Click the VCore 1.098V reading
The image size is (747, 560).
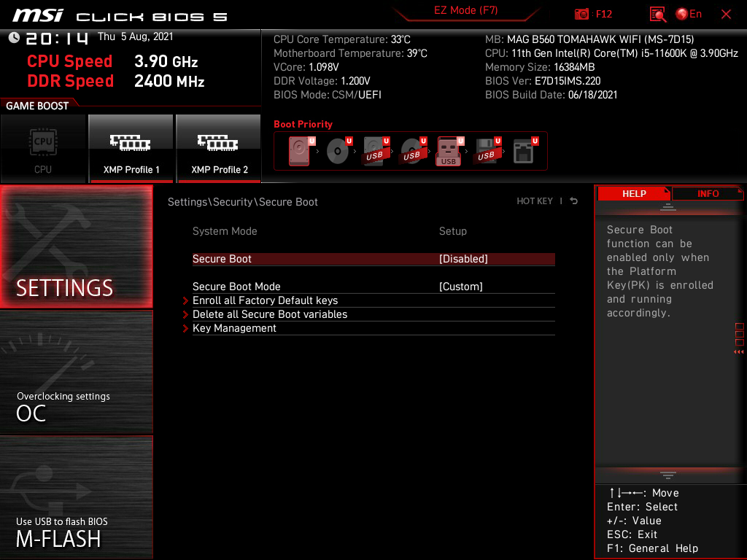tap(306, 67)
